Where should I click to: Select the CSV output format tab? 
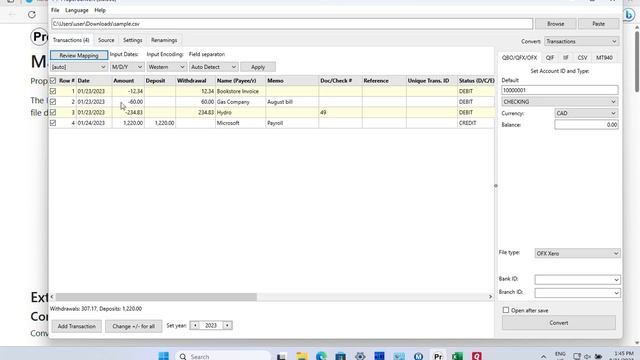coord(582,58)
